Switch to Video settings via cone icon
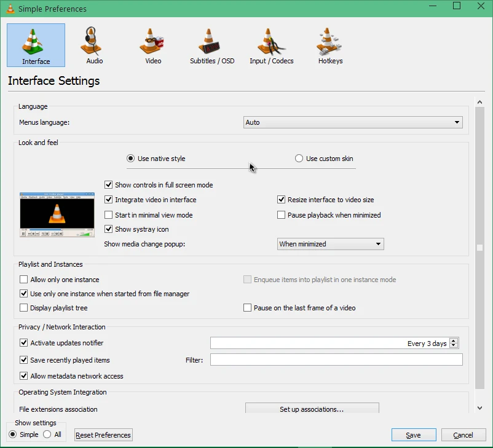The image size is (493, 448). click(x=152, y=44)
